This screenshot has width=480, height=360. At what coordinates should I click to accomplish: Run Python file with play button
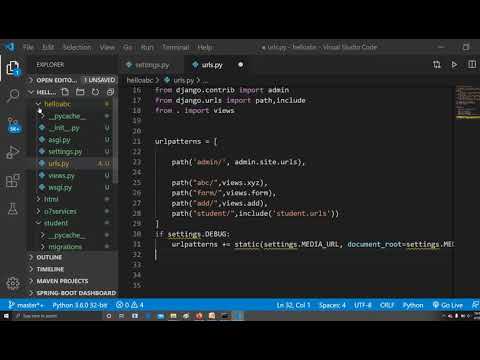pos(454,64)
